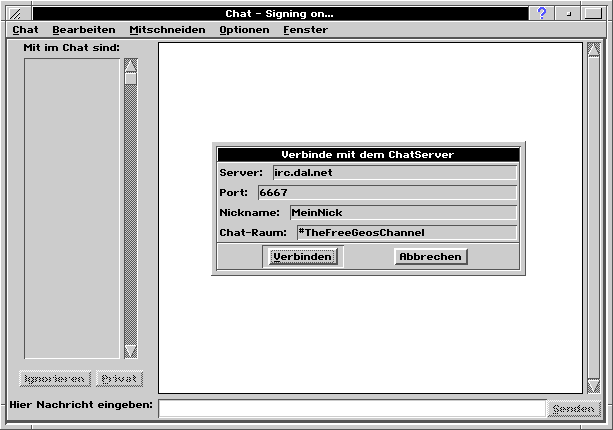The height and width of the screenshot is (430, 613).
Task: Select the Port field showing 6667
Action: pyautogui.click(x=386, y=192)
